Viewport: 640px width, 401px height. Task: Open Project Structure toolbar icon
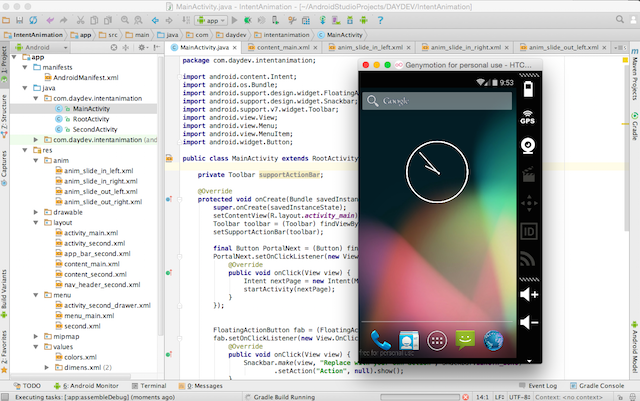(x=306, y=20)
